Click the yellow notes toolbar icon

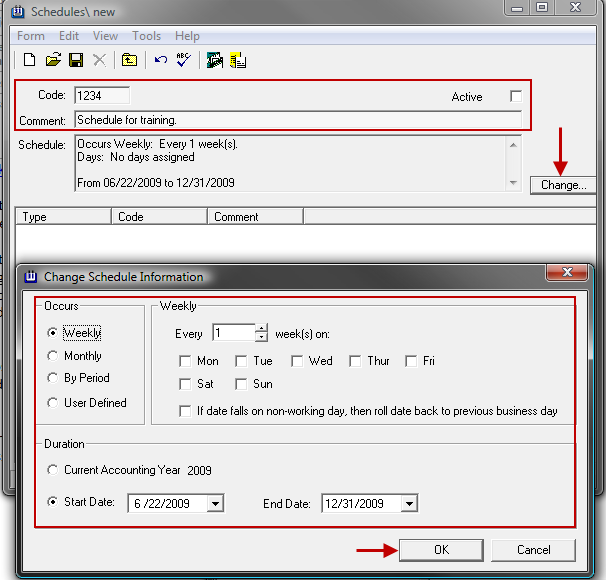click(x=238, y=61)
